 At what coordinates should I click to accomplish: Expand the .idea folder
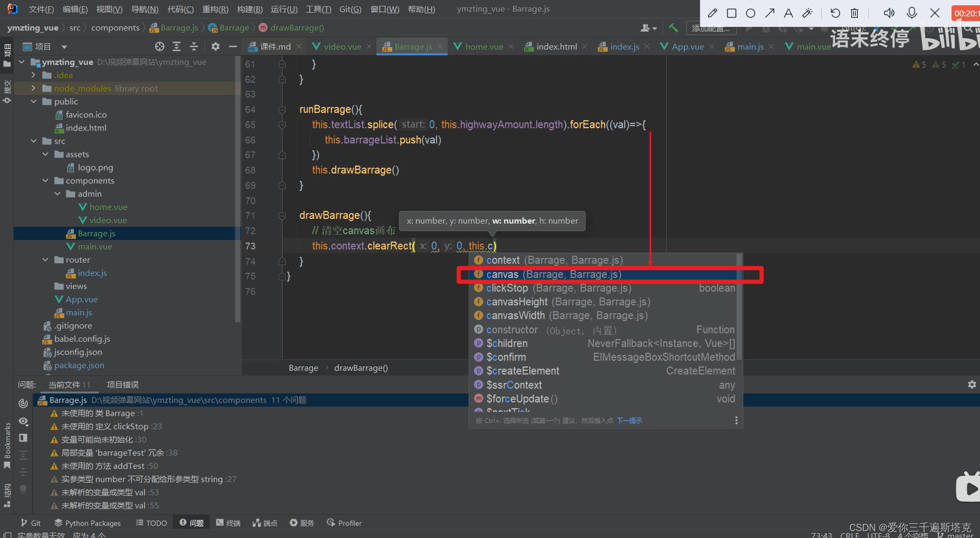coord(34,75)
